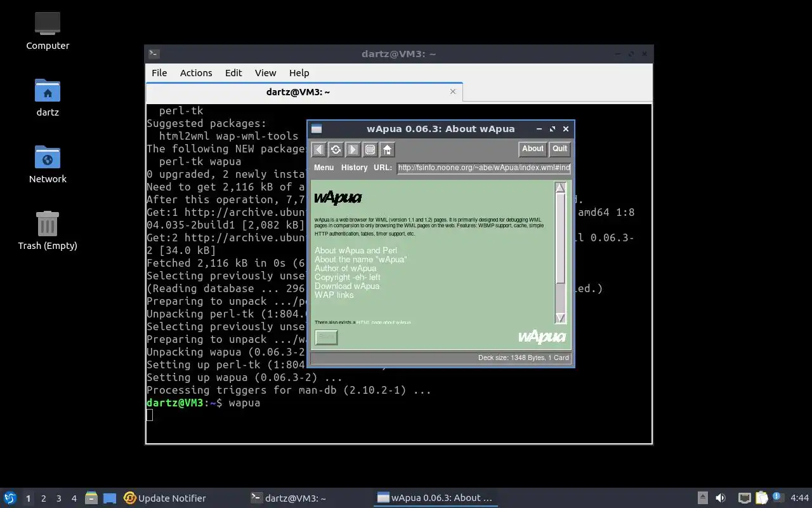812x508 pixels.
Task: Click the terminal icon in the terminal title bar
Action: 154,54
